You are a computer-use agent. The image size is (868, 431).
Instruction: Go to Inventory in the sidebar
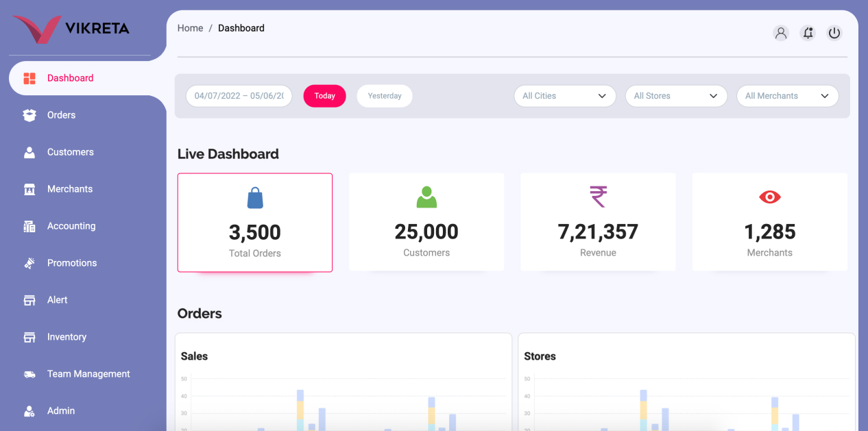(67, 337)
